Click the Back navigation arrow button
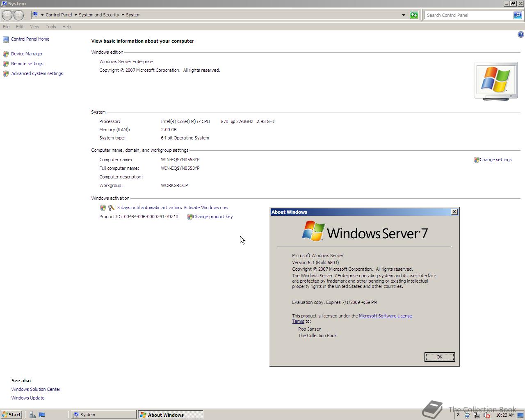 [7, 15]
